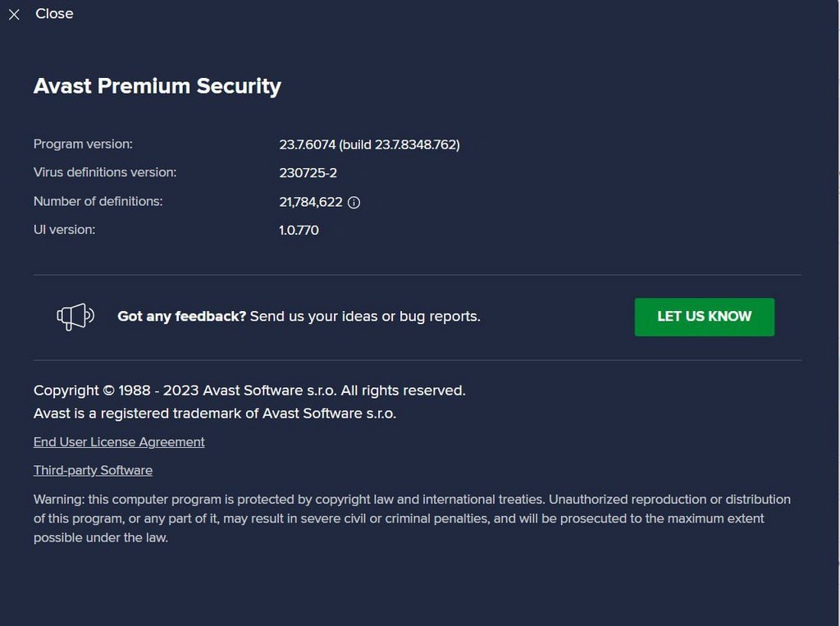Click the megaphone feedback icon

[75, 317]
